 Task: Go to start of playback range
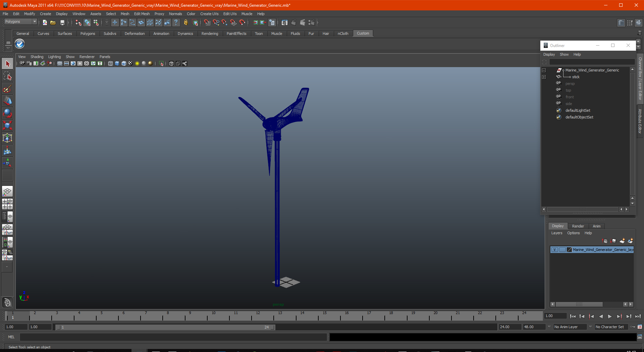(x=573, y=316)
